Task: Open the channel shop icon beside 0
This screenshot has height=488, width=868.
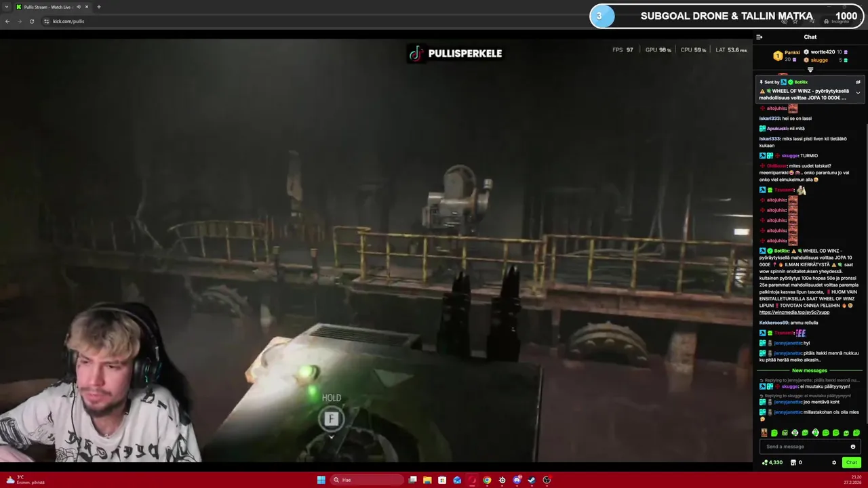Action: point(793,462)
